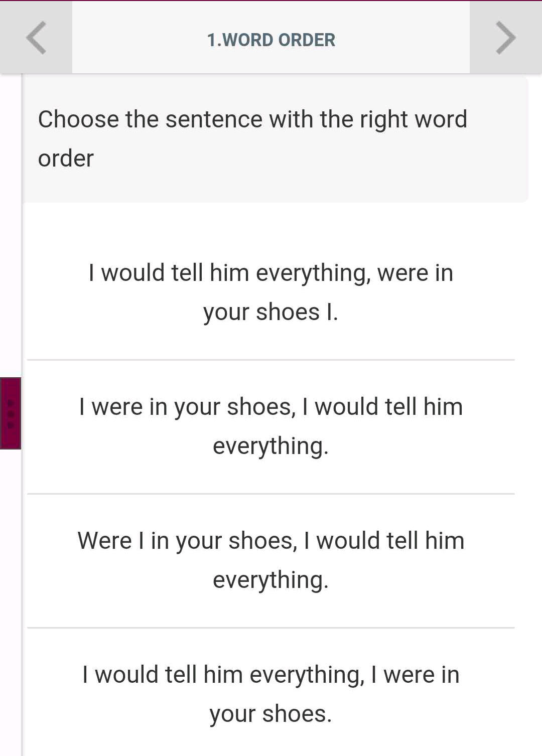Click the gray back arrow button area
This screenshot has width=542, height=756.
point(36,38)
